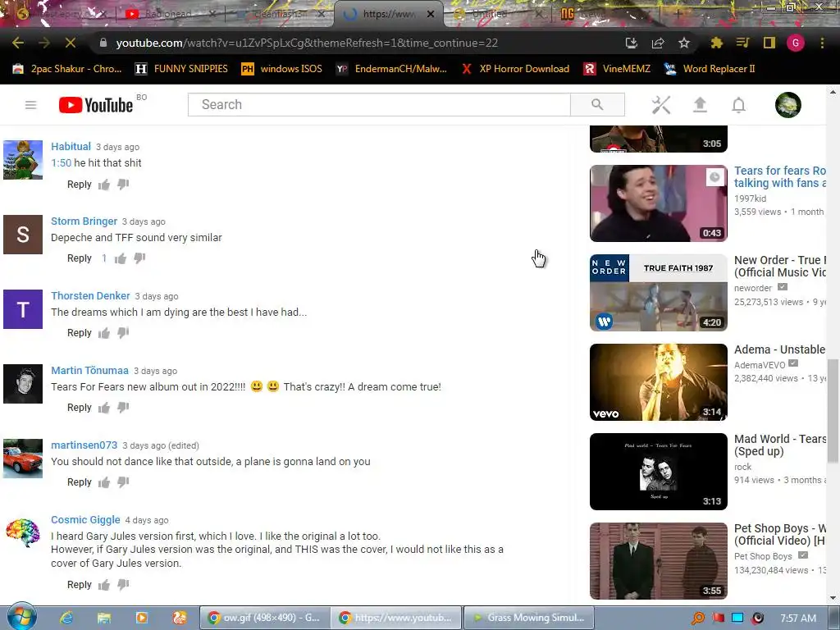The height and width of the screenshot is (630, 840).
Task: Open FUNNY SNIPPIES bookmark
Action: tap(181, 69)
